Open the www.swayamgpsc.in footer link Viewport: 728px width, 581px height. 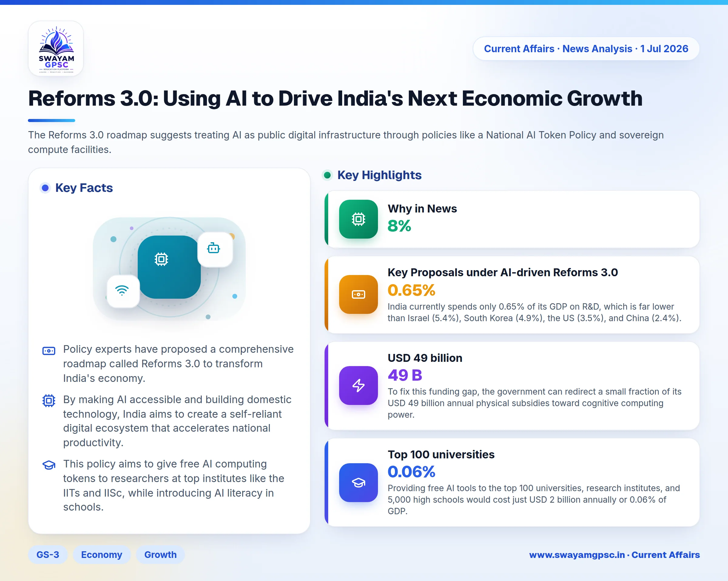pyautogui.click(x=614, y=555)
